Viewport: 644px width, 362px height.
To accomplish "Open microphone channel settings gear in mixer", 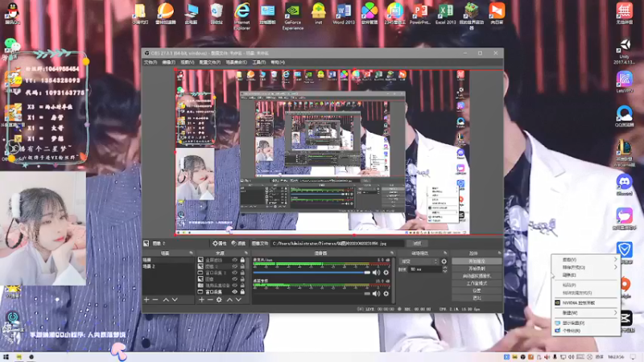I will coord(386,273).
